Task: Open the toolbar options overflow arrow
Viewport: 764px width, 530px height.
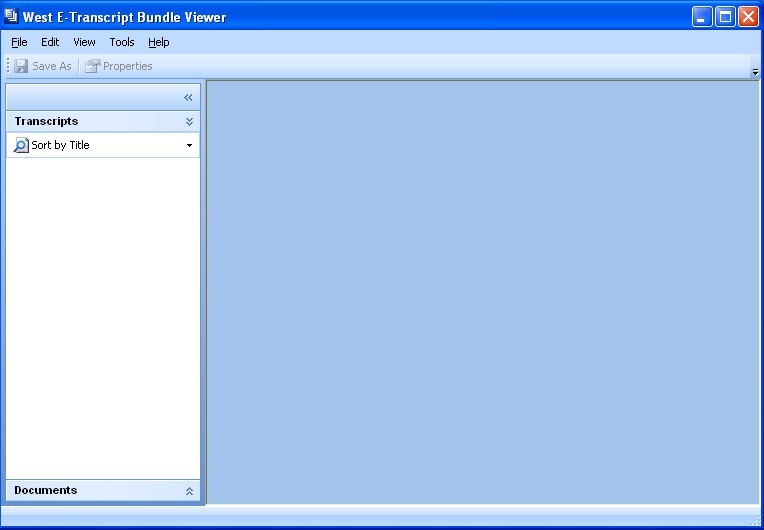Action: [755, 72]
